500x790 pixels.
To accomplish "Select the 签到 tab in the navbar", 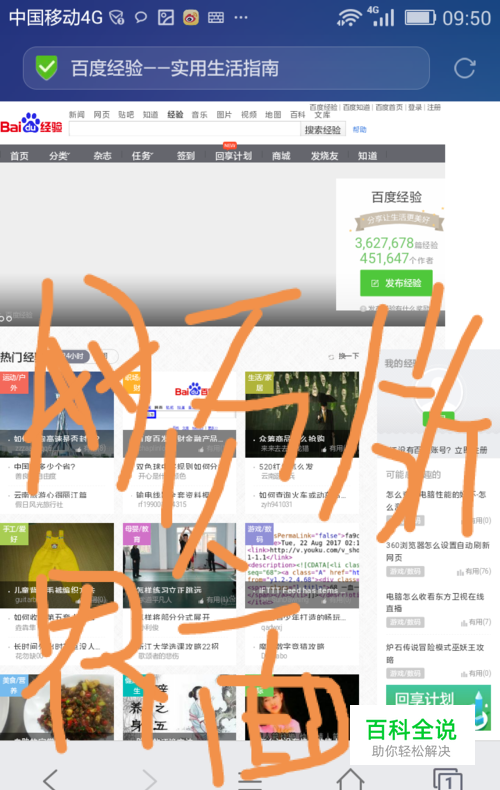I will pos(185,156).
